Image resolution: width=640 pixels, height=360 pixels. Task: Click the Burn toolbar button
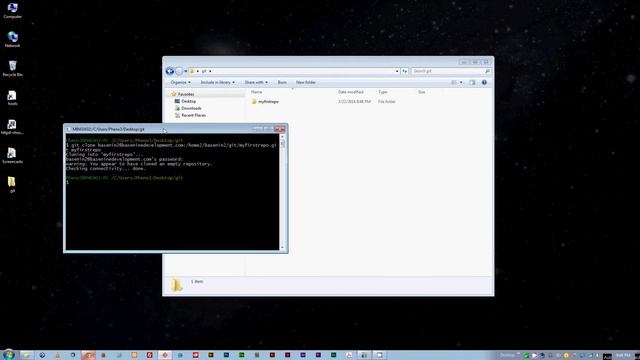(x=282, y=82)
